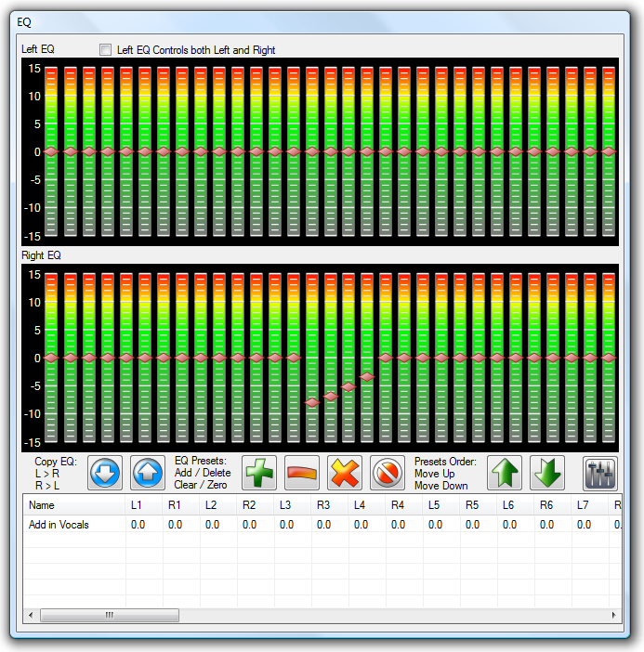Click the R2 column header

[x=256, y=505]
